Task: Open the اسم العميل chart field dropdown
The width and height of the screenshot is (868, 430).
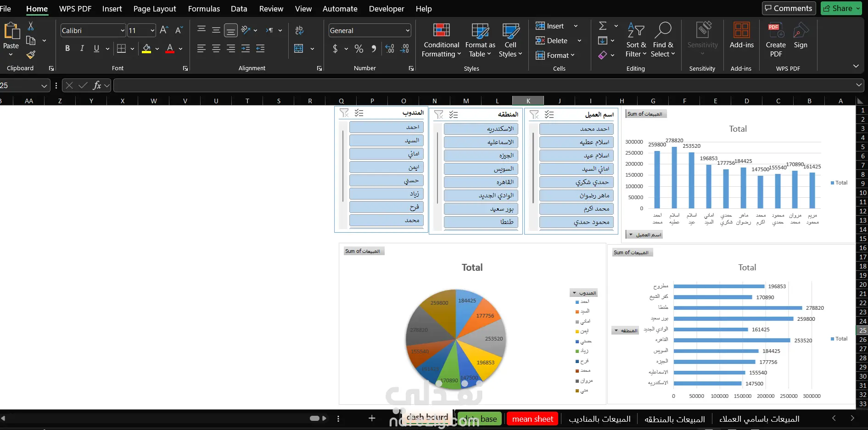Action: (x=644, y=235)
